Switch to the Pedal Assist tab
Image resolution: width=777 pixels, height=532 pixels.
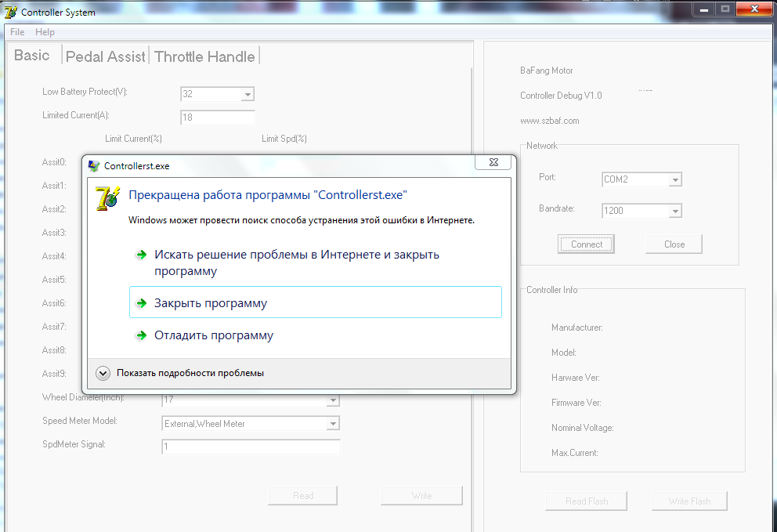coord(106,56)
